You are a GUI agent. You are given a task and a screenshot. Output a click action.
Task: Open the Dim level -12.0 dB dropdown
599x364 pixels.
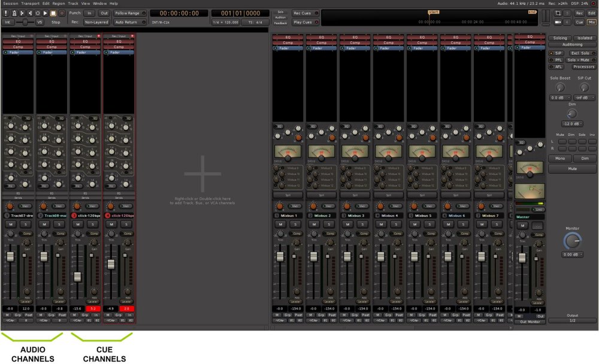pos(572,123)
